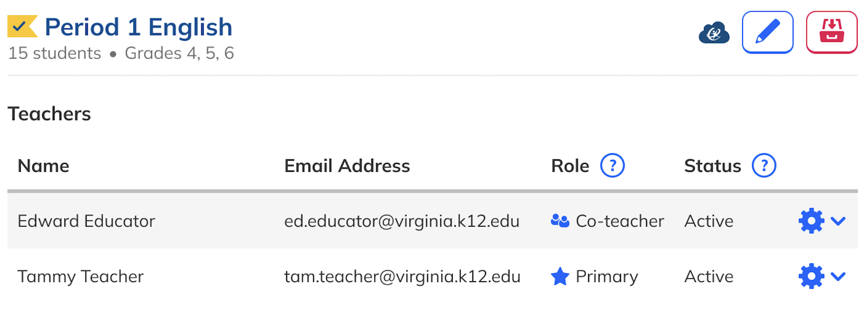Open Edward Educator's settings gear
This screenshot has height=317, width=868.
pos(811,221)
